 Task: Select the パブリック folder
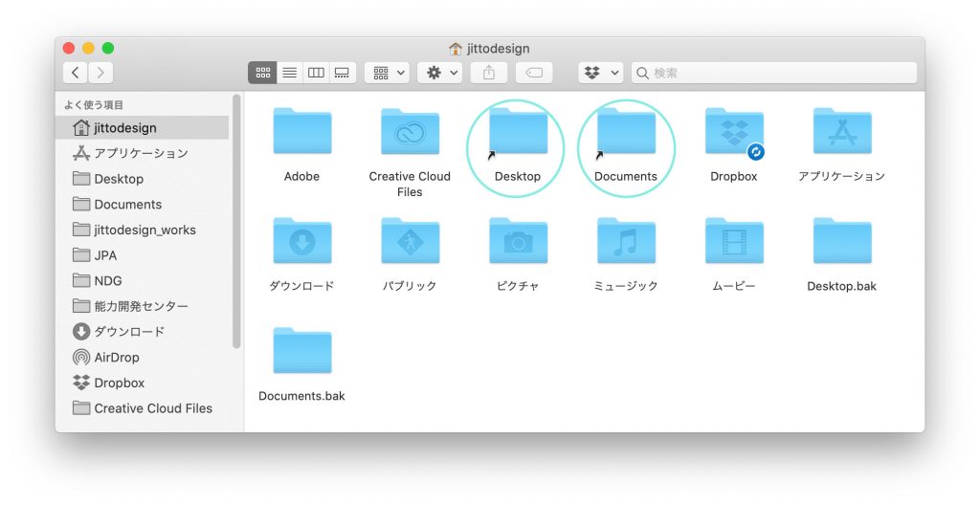tap(410, 241)
